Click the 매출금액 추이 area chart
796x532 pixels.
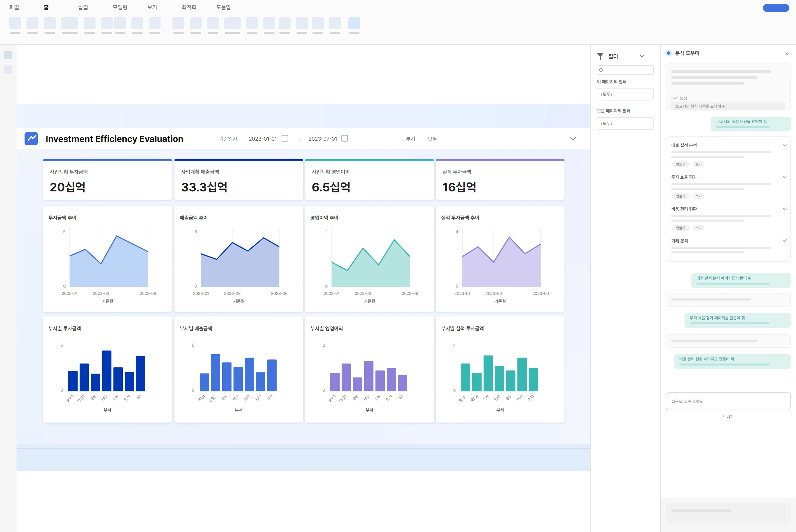pyautogui.click(x=238, y=258)
